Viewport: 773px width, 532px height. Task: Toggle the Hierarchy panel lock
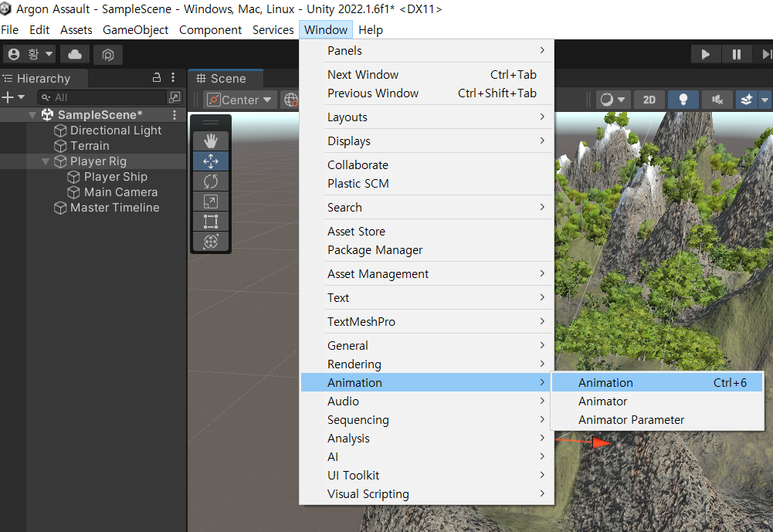(x=157, y=77)
